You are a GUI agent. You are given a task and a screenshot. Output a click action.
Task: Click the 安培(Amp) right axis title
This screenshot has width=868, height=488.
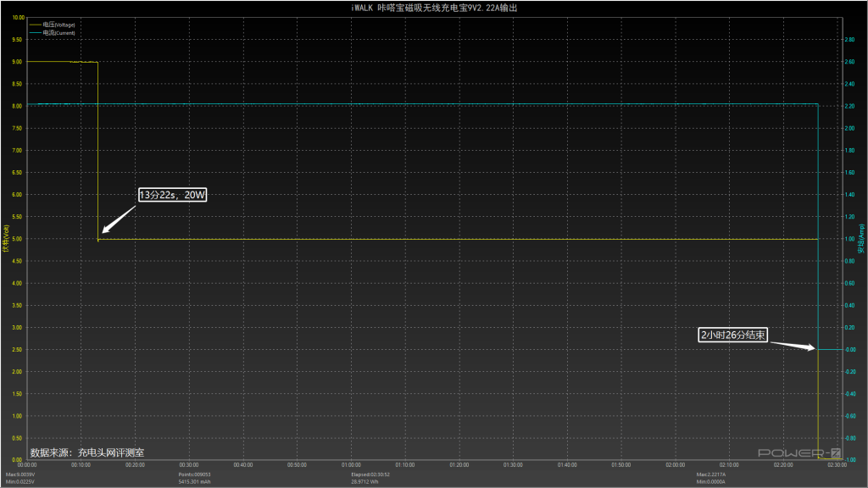861,238
